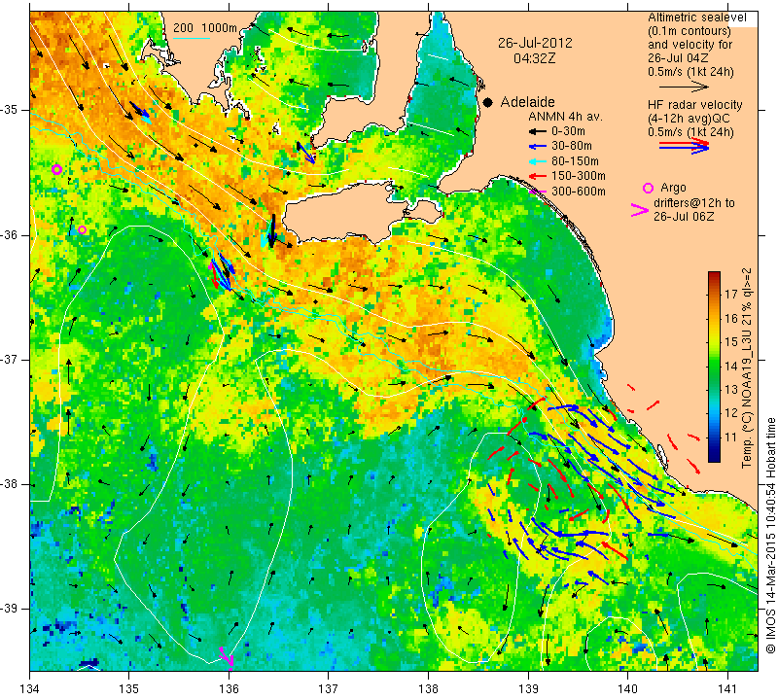This screenshot has width=778, height=700.
Task: Click the colorbar tick label 16
Action: 731,318
